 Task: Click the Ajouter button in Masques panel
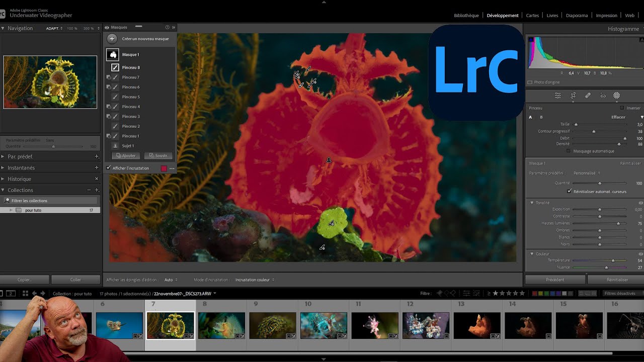(126, 156)
